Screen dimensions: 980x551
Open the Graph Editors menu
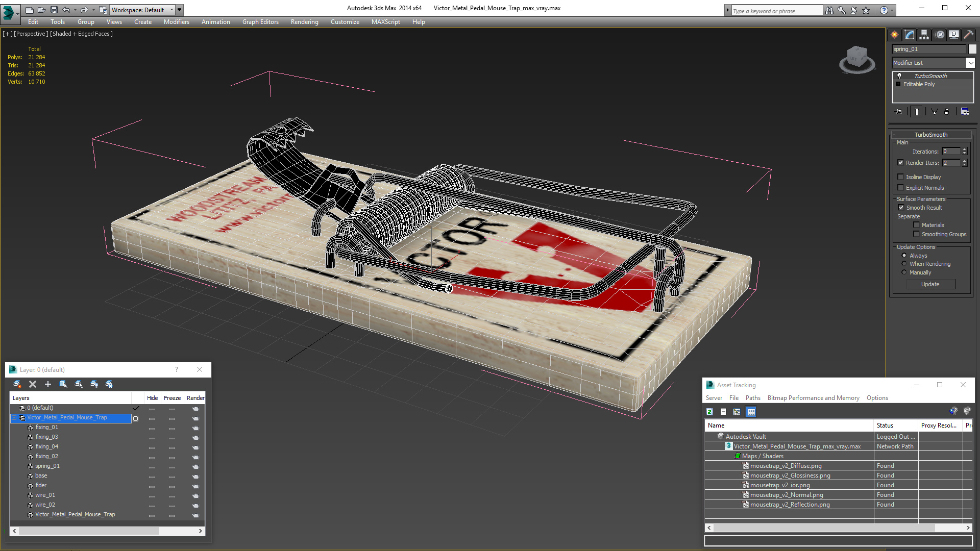[x=260, y=22]
